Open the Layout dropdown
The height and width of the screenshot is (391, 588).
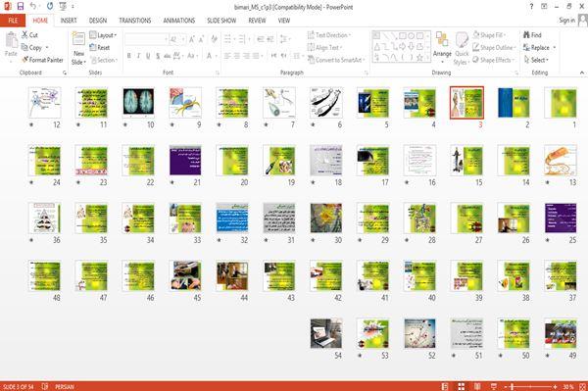click(103, 35)
